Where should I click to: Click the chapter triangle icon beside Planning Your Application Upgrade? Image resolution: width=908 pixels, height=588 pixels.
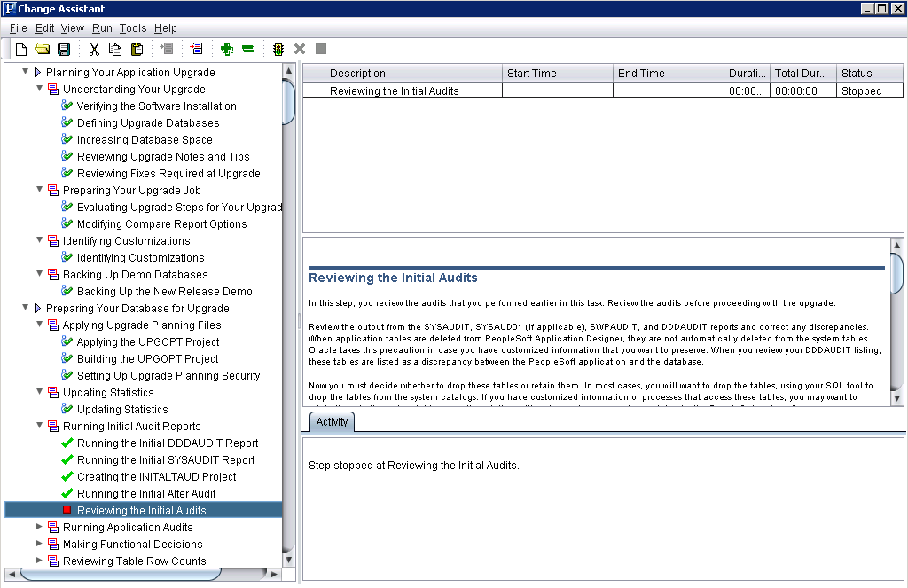click(x=38, y=72)
